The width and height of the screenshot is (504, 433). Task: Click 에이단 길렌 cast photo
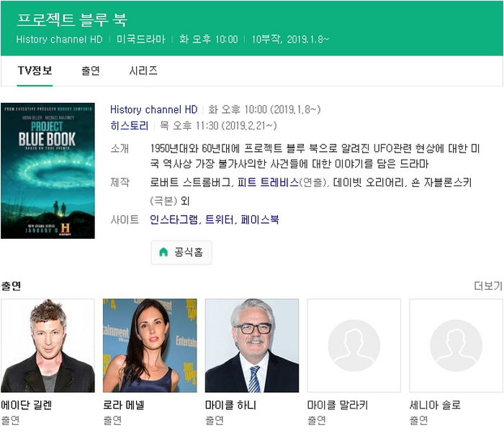(48, 346)
